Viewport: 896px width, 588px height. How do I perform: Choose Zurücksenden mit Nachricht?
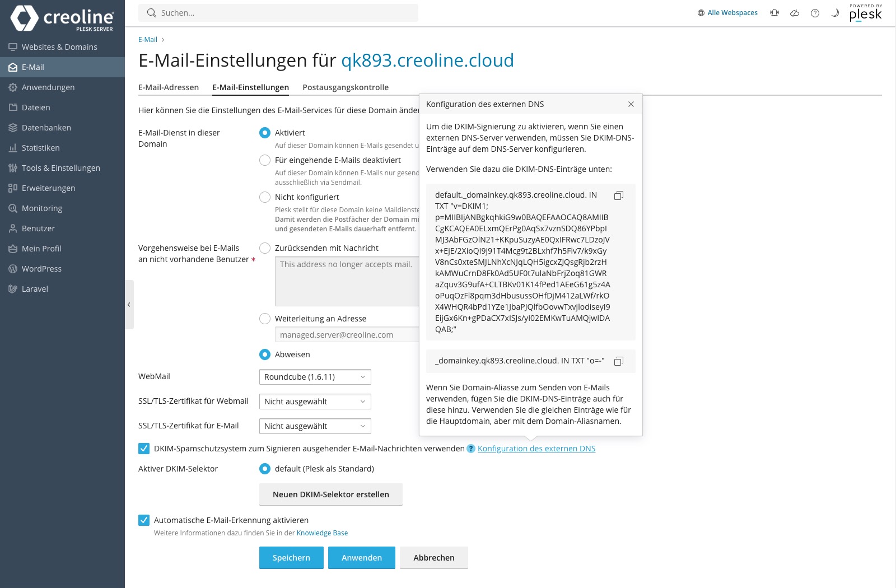point(265,248)
